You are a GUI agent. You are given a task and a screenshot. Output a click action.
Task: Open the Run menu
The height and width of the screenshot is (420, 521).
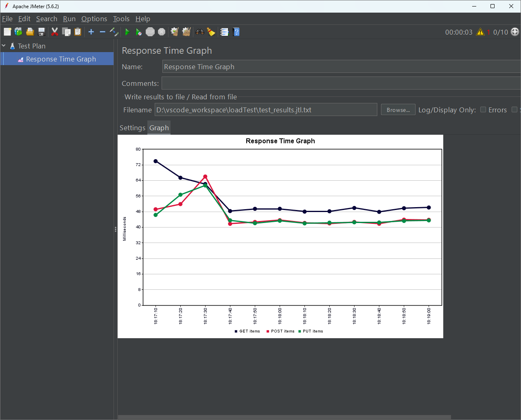(x=69, y=19)
